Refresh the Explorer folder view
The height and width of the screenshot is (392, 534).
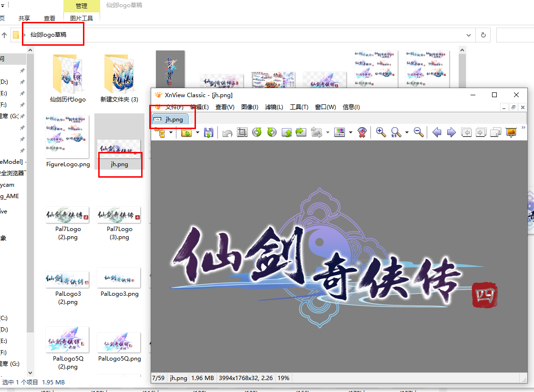[483, 35]
